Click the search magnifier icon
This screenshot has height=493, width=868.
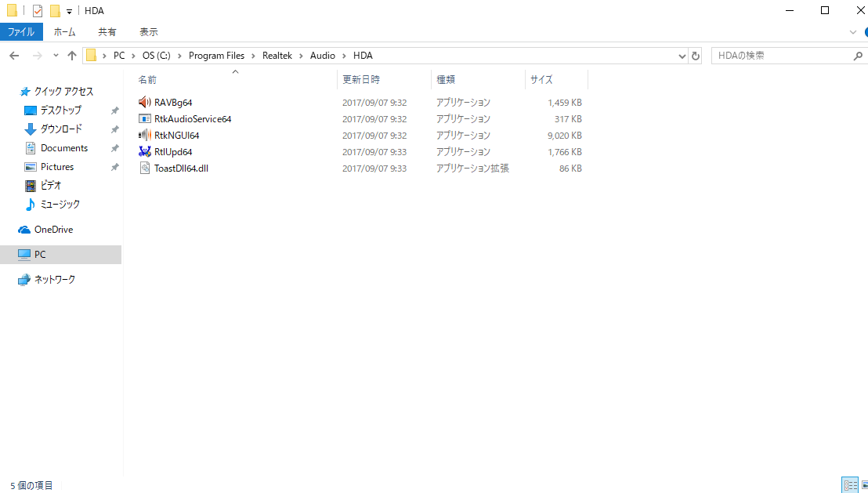pos(858,56)
